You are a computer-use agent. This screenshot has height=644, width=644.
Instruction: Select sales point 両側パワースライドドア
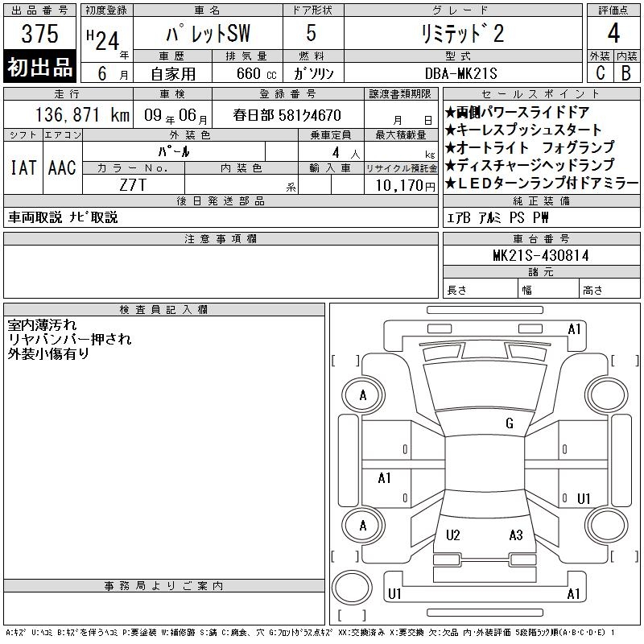(517, 113)
